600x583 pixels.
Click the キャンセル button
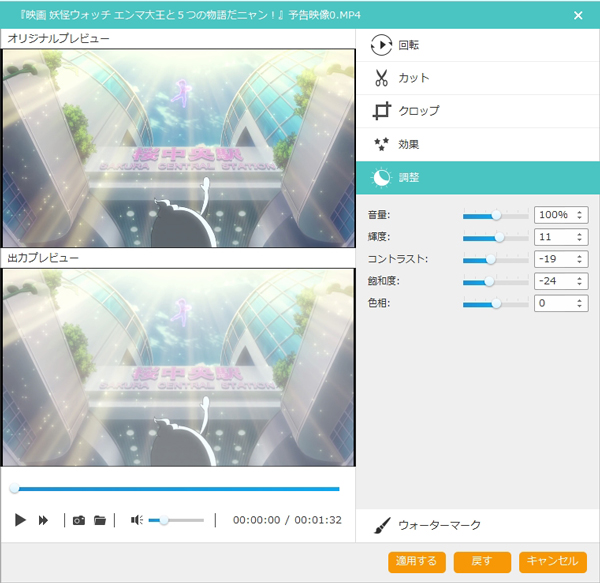[553, 562]
